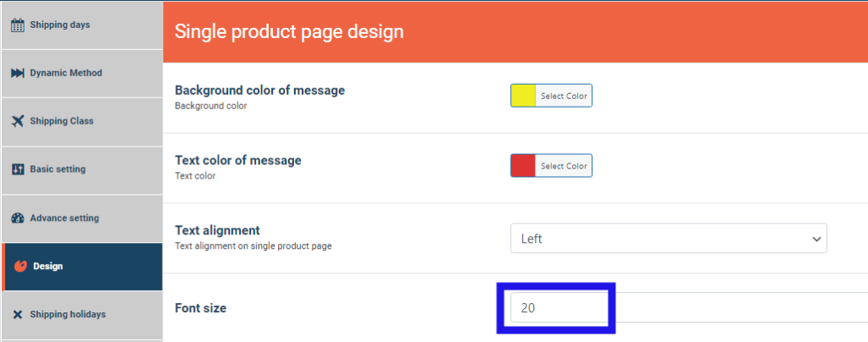The height and width of the screenshot is (342, 868).
Task: Open the Shipping holidays tab
Action: pos(67,315)
